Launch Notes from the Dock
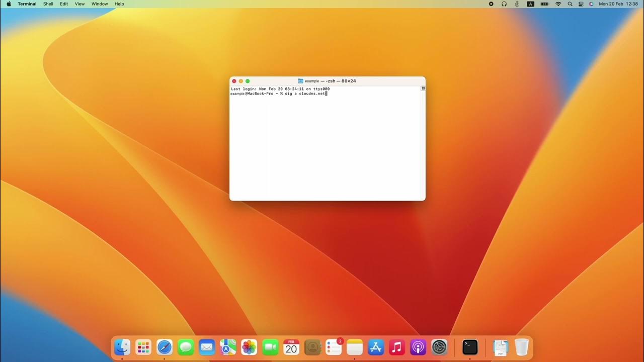The height and width of the screenshot is (362, 644). (x=355, y=347)
